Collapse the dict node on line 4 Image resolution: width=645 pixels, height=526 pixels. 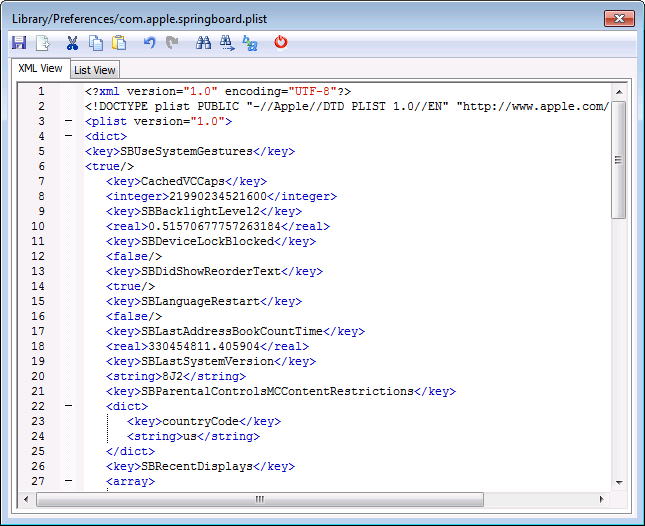68,137
